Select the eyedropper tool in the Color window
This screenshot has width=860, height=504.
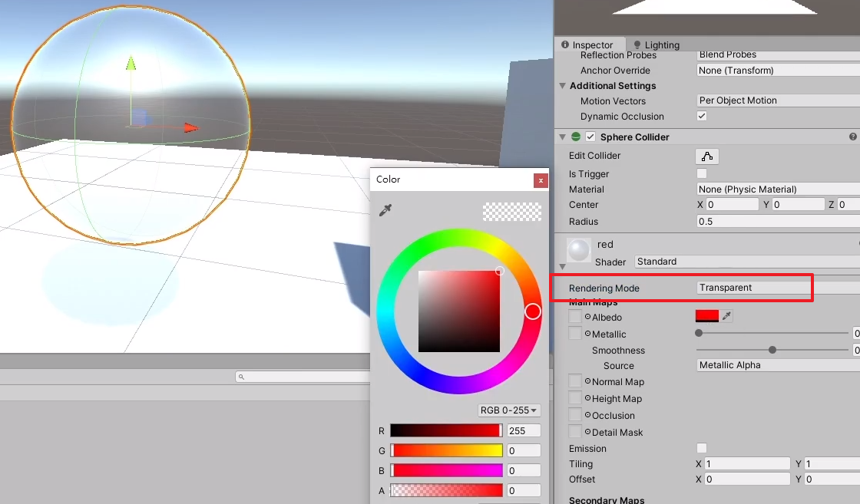coord(385,209)
